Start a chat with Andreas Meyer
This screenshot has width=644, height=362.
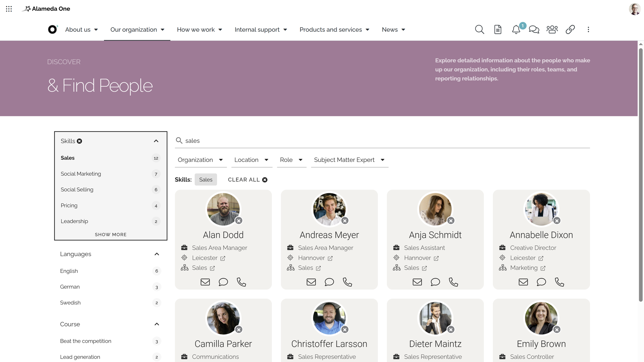click(329, 282)
